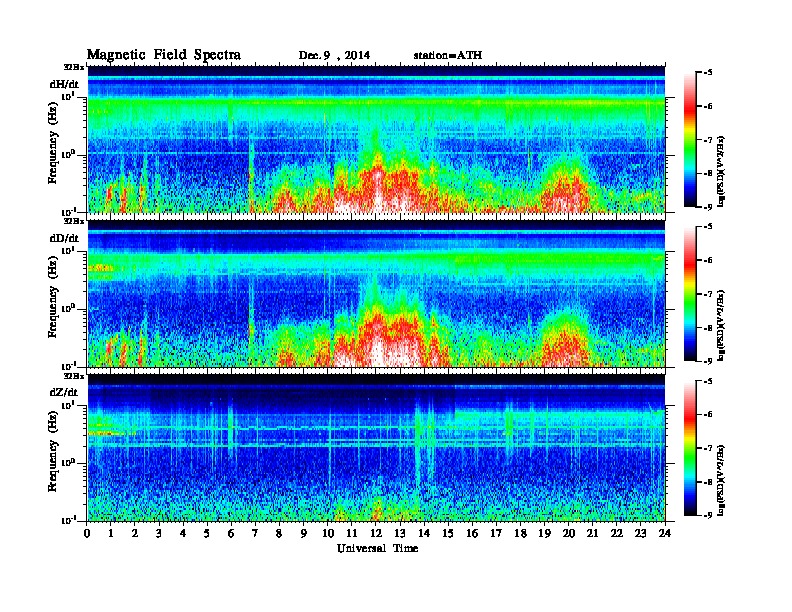Click the log(PSD) label beside dH/dt color bar
The height and width of the screenshot is (612, 792).
click(x=721, y=171)
